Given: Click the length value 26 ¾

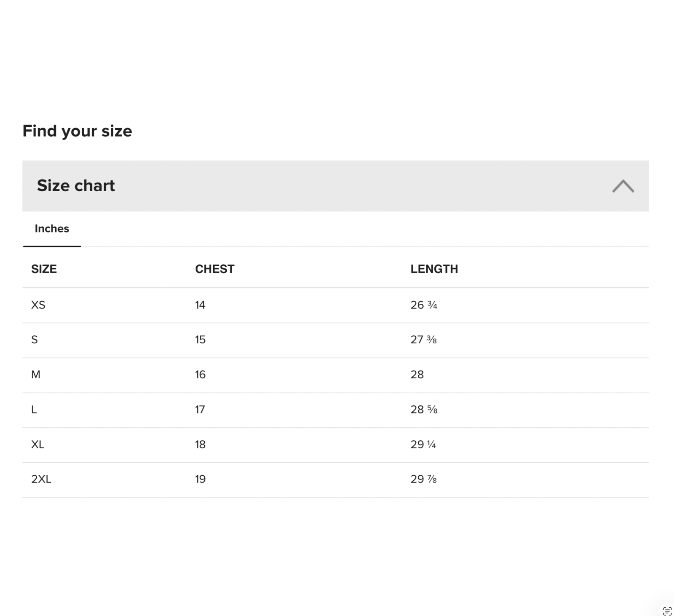Looking at the screenshot, I should (x=424, y=305).
